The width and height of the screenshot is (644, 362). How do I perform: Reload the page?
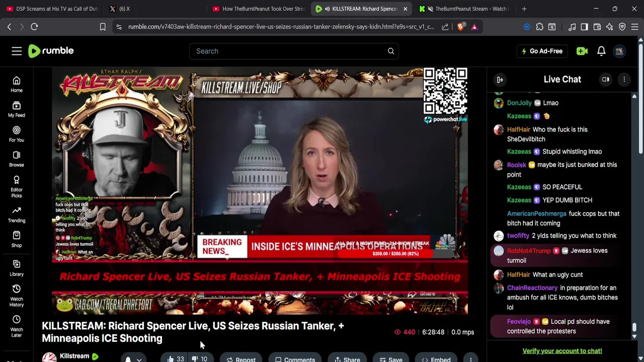(34, 27)
